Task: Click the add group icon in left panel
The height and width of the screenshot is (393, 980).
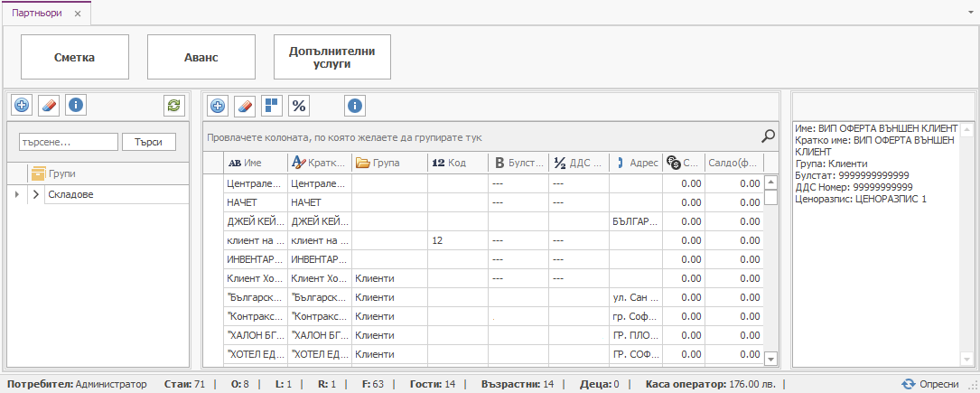Action: click(22, 106)
